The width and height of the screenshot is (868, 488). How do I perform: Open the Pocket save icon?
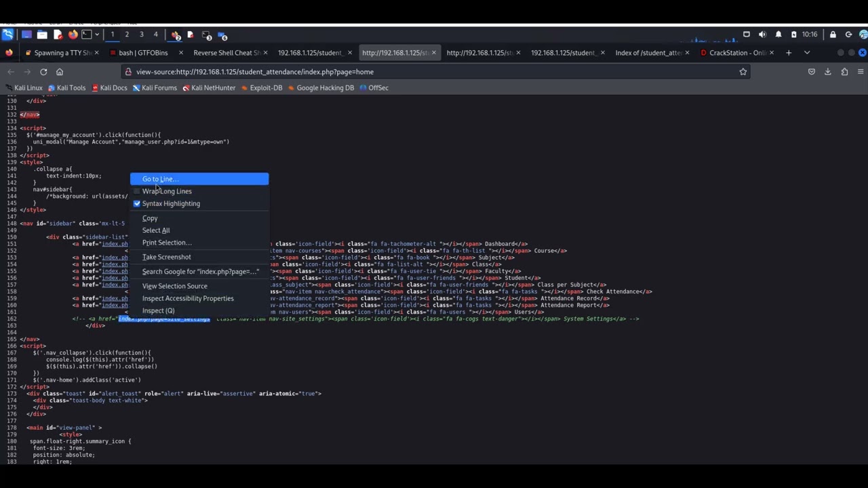pyautogui.click(x=812, y=72)
